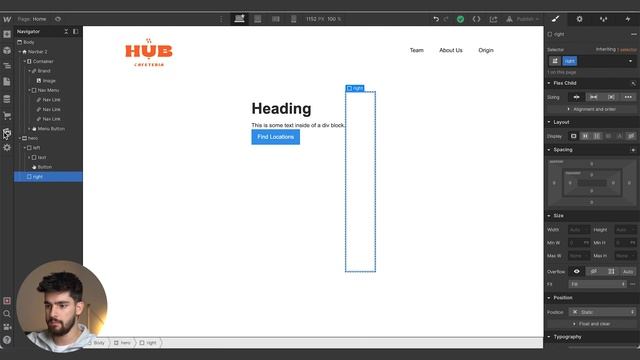Expand Alignment and order options
Viewport: 640px width, 360px height.
click(591, 109)
